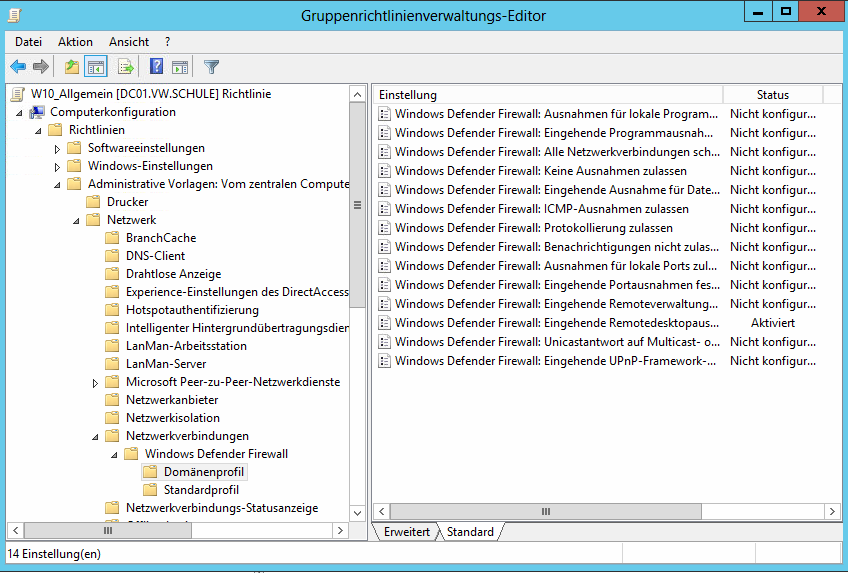Expand the Softwareeinstellungen node

(x=57, y=149)
